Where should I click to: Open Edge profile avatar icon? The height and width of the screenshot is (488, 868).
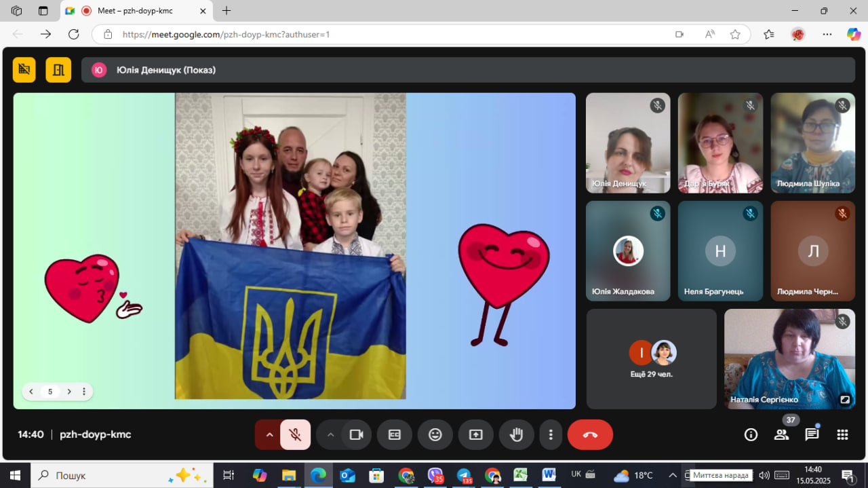coord(797,34)
